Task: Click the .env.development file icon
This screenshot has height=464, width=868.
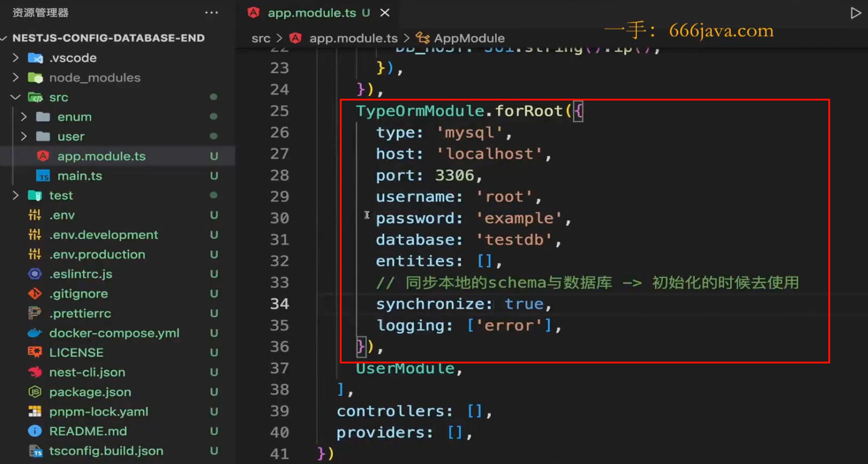Action: (x=35, y=235)
